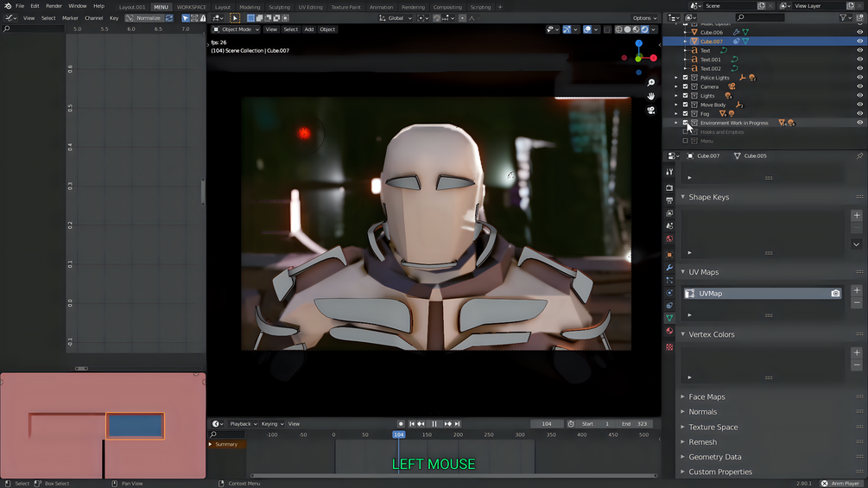The image size is (868, 488).
Task: Open the Scene properties tab
Action: pos(669,225)
